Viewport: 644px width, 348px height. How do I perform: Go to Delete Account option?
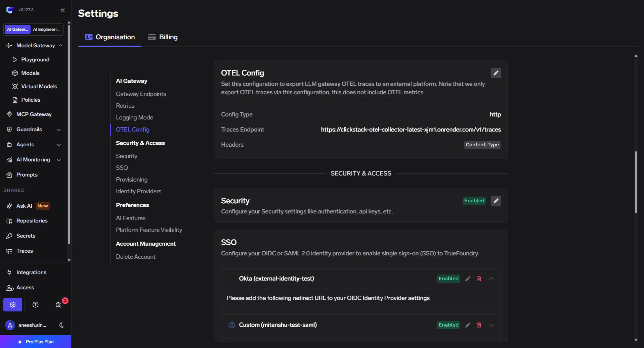(136, 257)
